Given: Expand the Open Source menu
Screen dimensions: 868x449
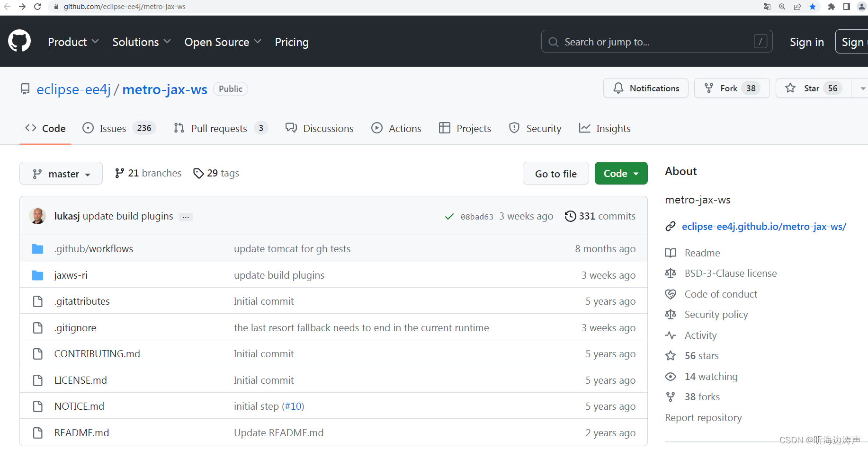Looking at the screenshot, I should 223,42.
